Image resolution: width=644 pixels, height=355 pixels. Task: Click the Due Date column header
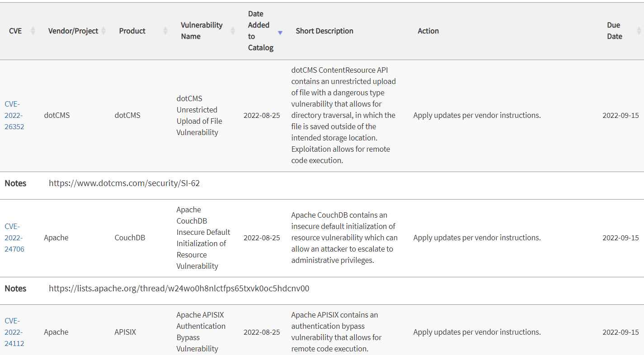tap(614, 31)
